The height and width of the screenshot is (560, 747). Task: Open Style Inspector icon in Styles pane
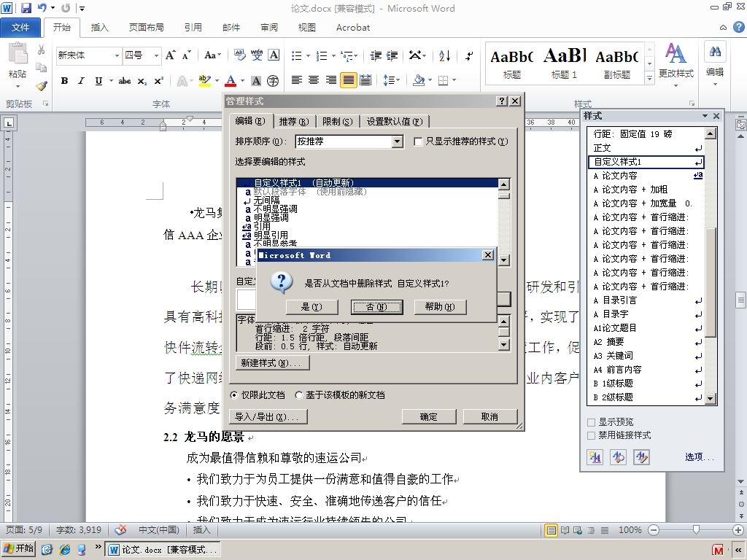click(619, 457)
